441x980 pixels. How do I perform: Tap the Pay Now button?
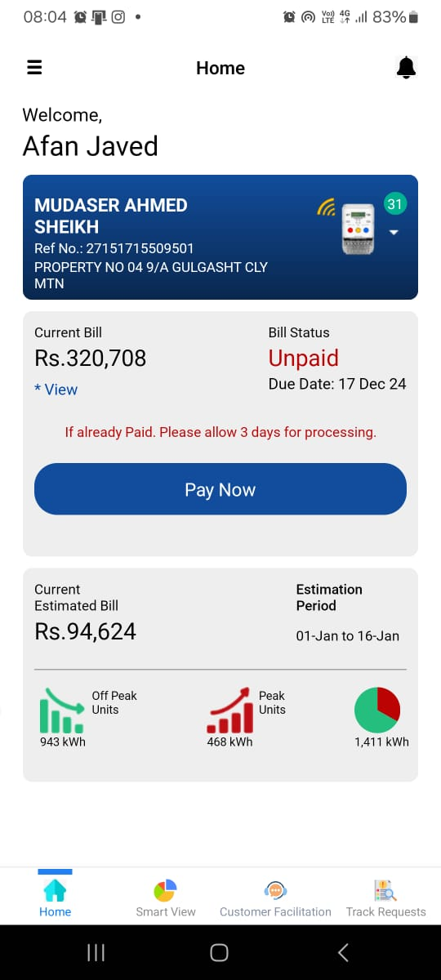[x=220, y=489]
